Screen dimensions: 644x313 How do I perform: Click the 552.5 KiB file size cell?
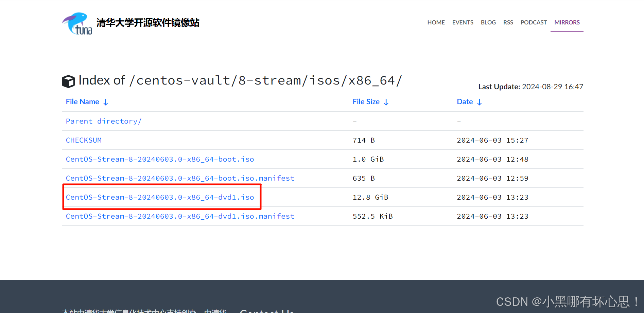click(x=373, y=216)
